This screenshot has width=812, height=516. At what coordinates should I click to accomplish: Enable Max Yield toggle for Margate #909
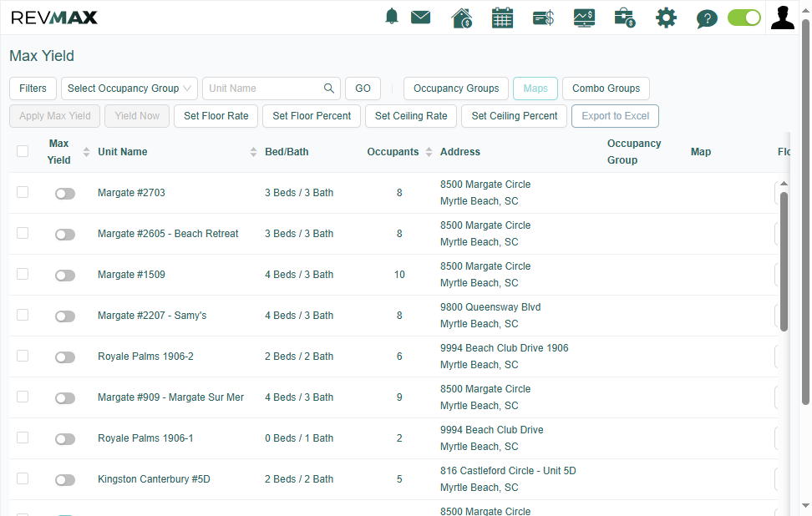pos(65,398)
